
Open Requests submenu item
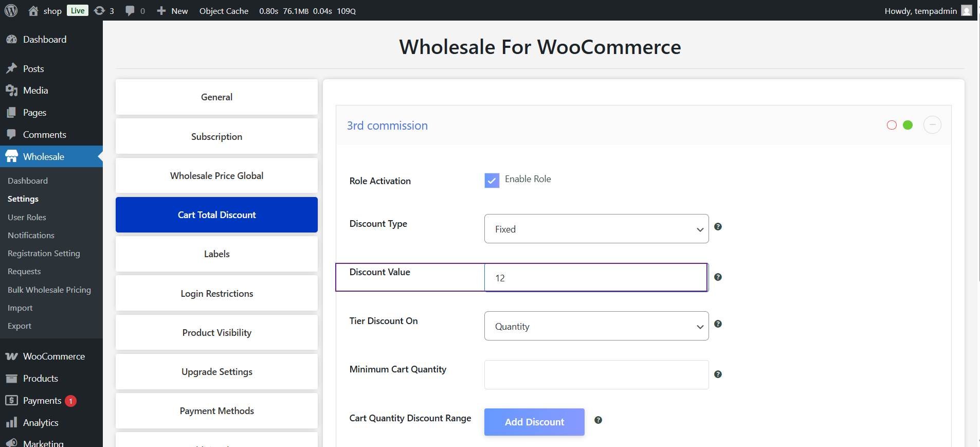[24, 272]
